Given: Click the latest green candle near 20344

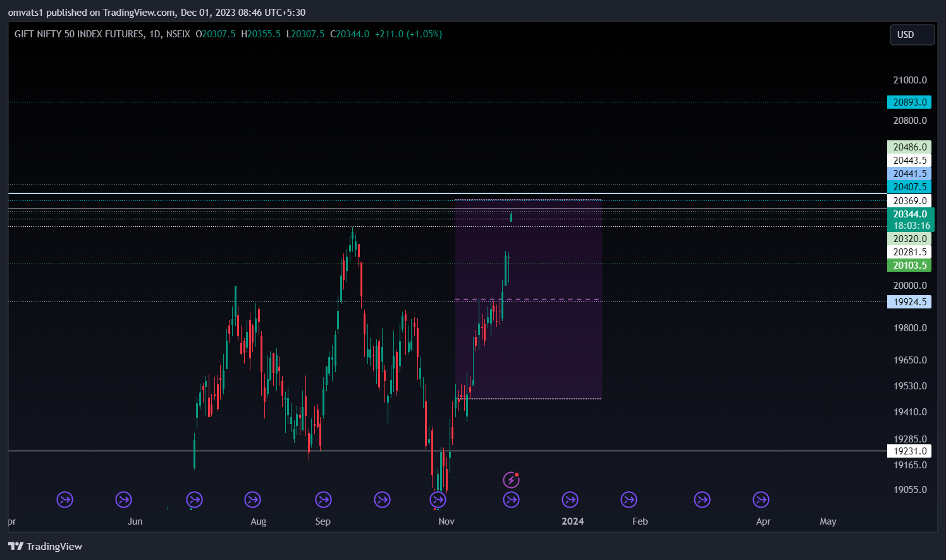Looking at the screenshot, I should [x=511, y=217].
